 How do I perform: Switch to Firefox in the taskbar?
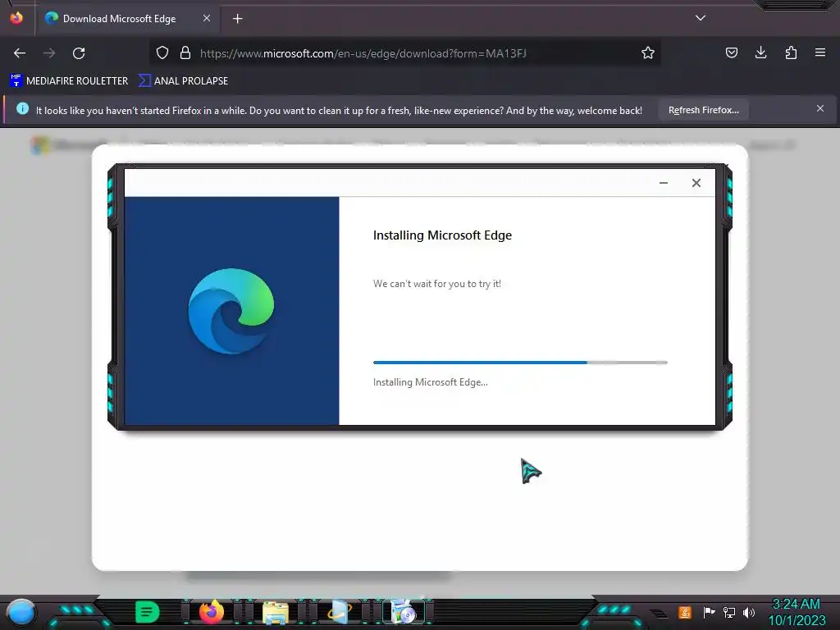[211, 612]
